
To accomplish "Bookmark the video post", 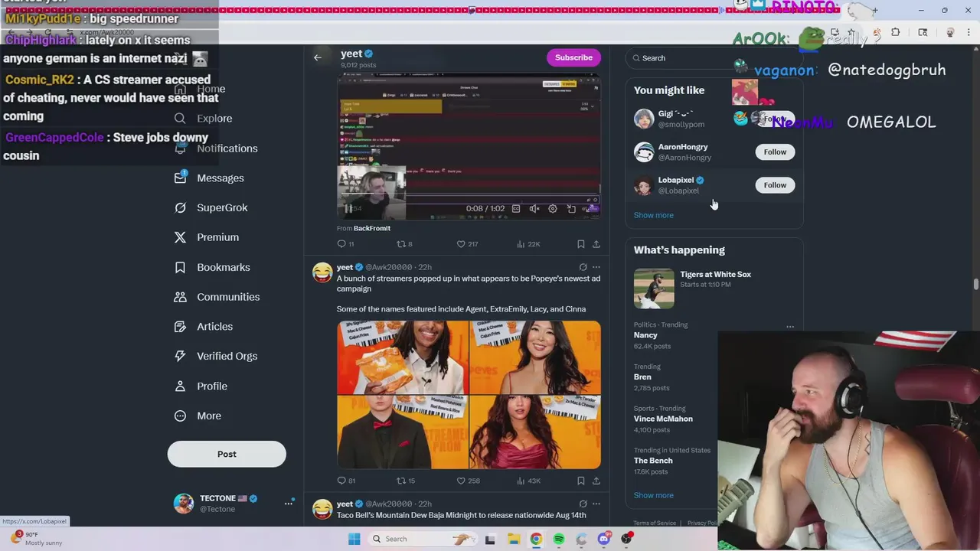I will click(x=581, y=244).
